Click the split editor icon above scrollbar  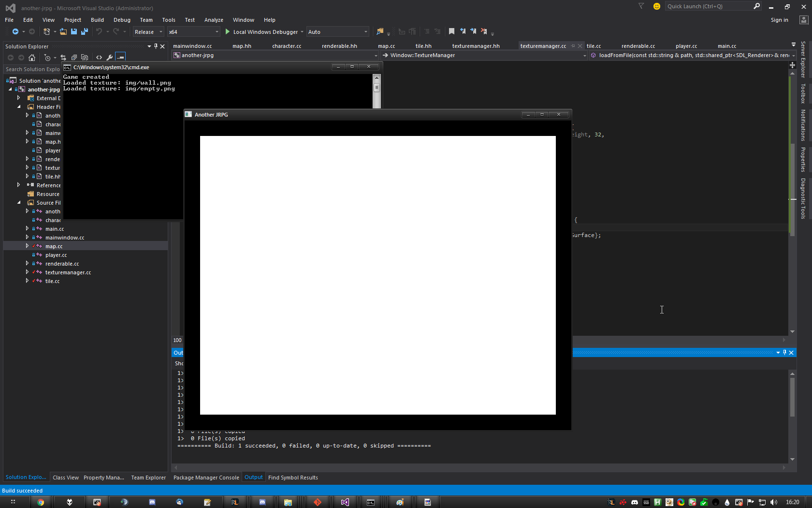click(x=792, y=64)
